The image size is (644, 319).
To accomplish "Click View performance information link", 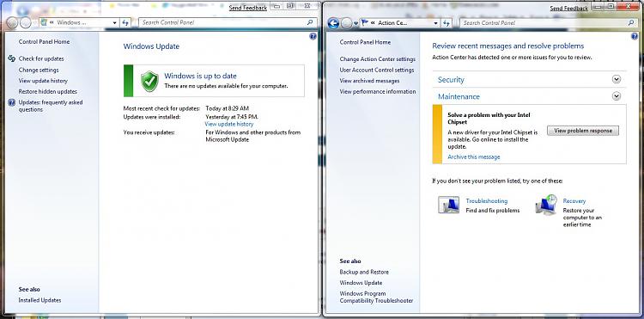I will [378, 92].
